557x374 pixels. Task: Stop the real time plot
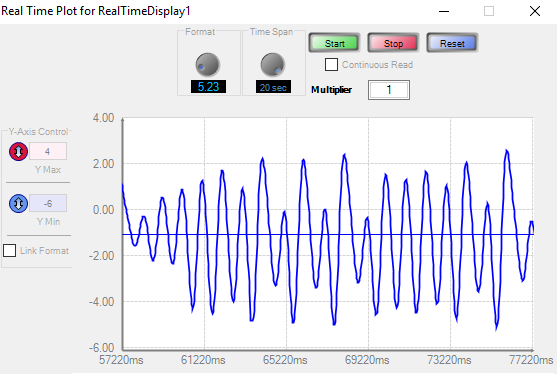(x=393, y=43)
